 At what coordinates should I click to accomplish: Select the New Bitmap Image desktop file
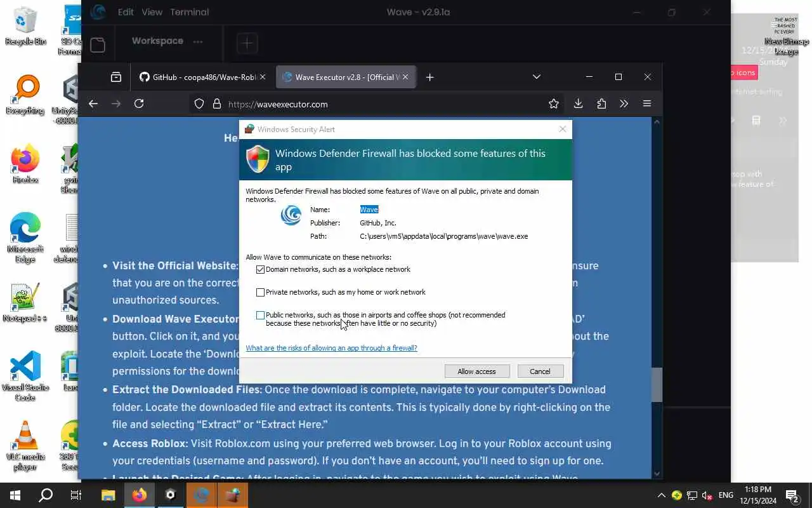[786, 35]
